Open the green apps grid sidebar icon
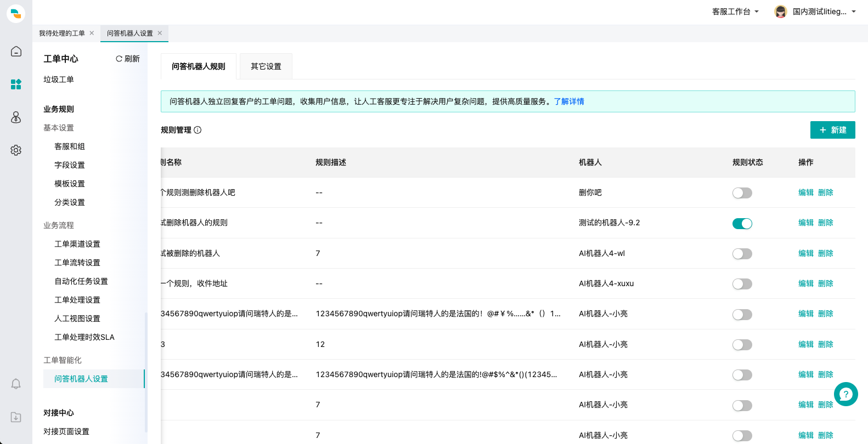 [x=16, y=84]
